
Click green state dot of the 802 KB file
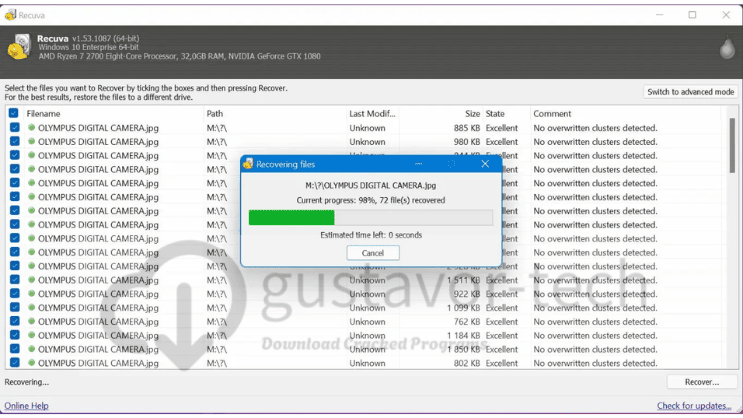point(31,363)
